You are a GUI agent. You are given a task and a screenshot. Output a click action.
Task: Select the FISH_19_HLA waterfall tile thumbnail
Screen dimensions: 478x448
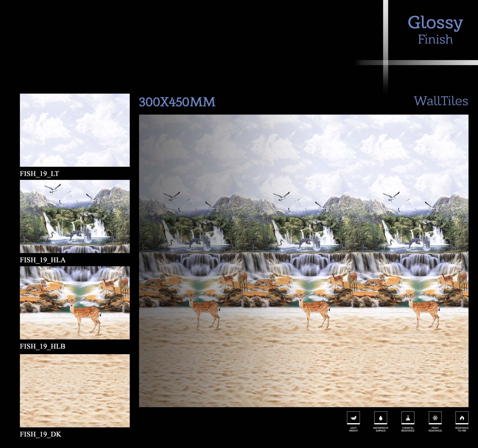(75, 216)
